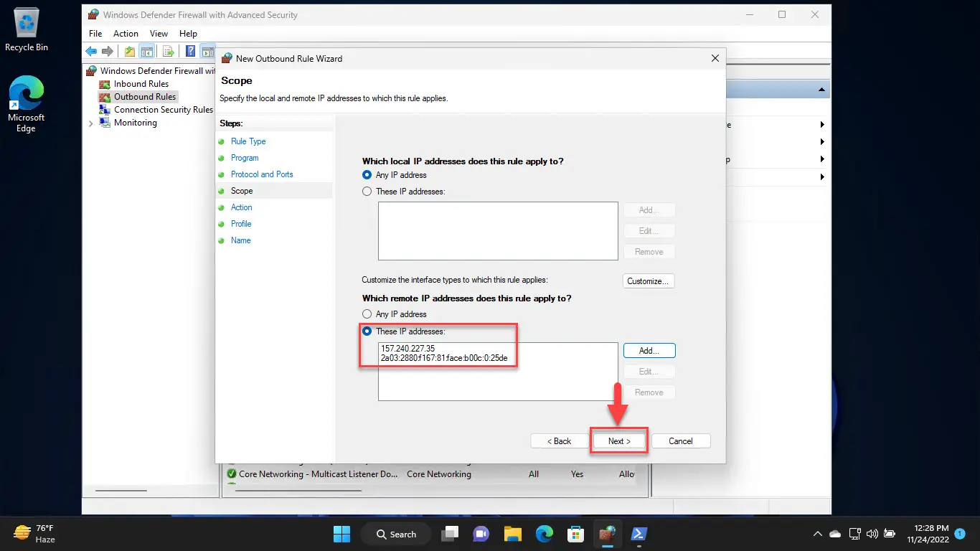Open Recycle Bin on the desktop

tap(27, 31)
